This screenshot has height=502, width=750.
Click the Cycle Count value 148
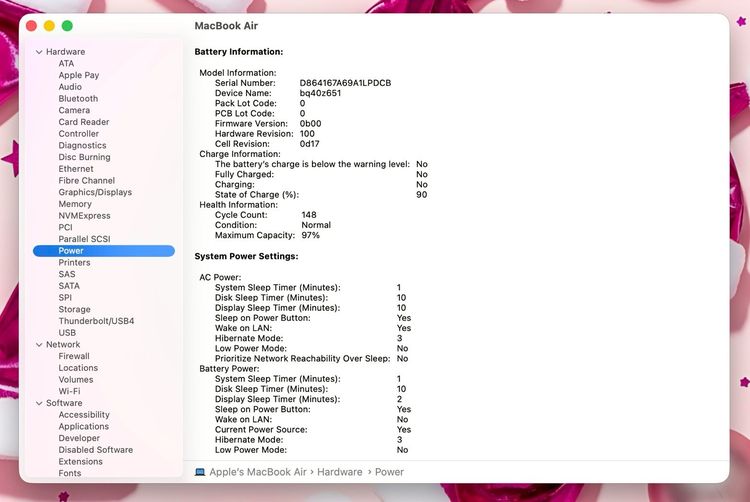pos(309,215)
